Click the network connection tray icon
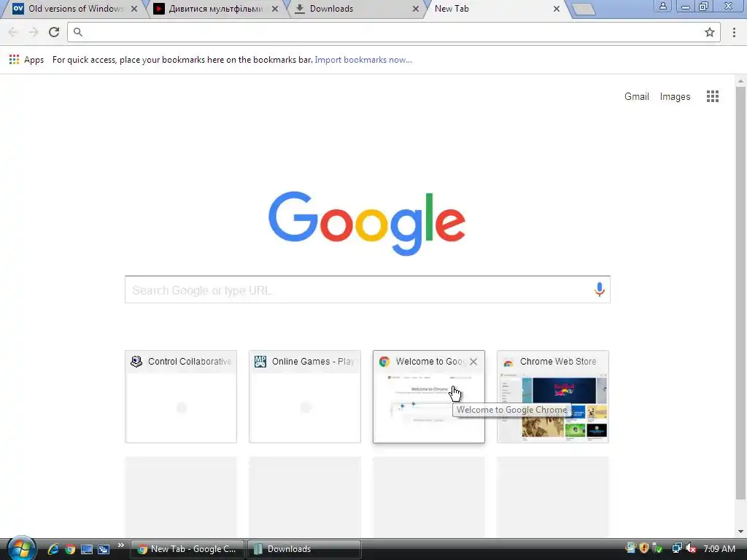Image resolution: width=747 pixels, height=560 pixels. click(676, 548)
